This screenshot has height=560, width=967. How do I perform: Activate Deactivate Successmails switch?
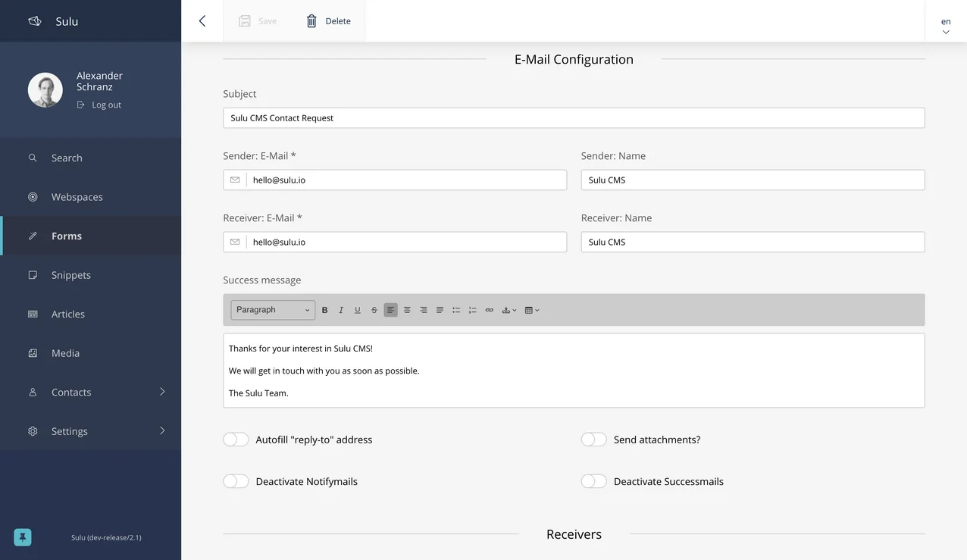[594, 480]
